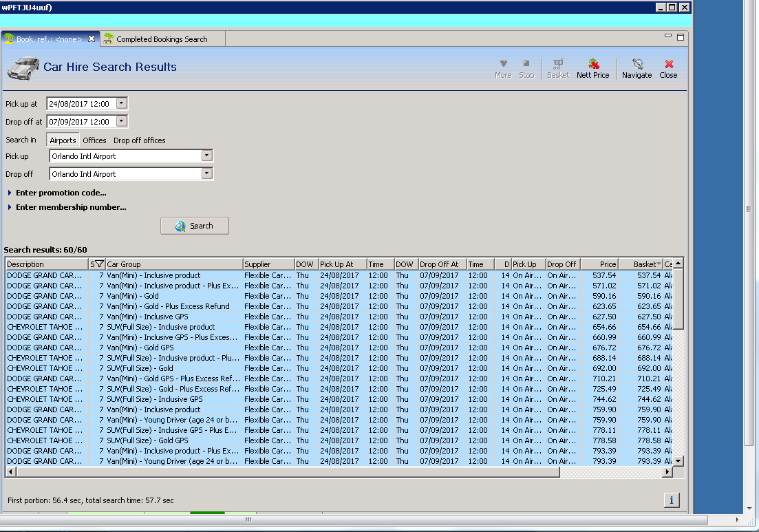Select Offices search option
Viewport: 759px width, 532px height.
click(94, 140)
